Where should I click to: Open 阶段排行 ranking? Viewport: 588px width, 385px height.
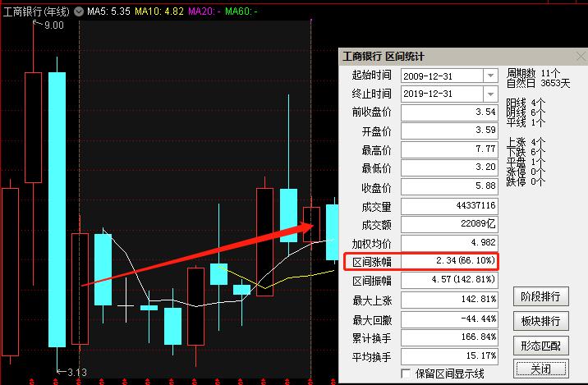(540, 296)
